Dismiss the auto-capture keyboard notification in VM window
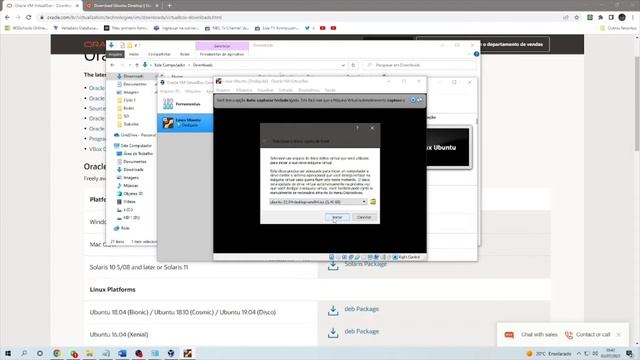Image resolution: width=640 pixels, height=360 pixels. pyautogui.click(x=413, y=100)
